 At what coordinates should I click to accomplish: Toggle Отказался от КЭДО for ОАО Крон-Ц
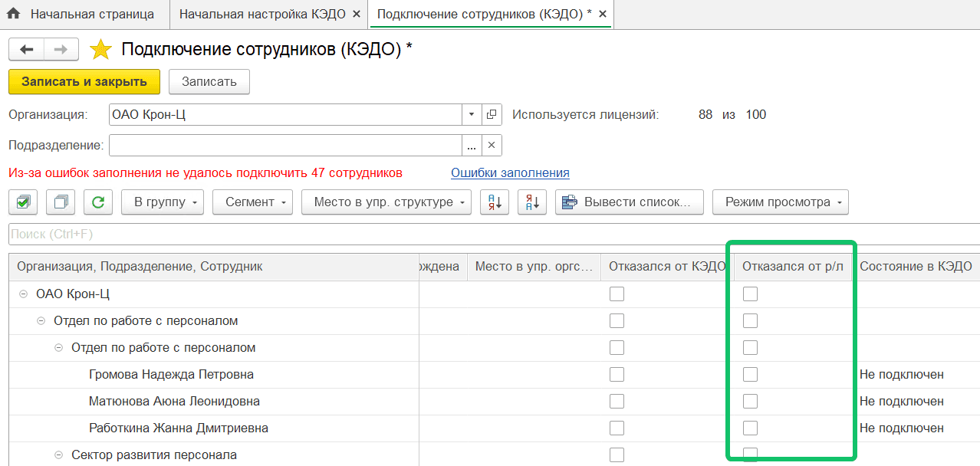[x=617, y=294]
